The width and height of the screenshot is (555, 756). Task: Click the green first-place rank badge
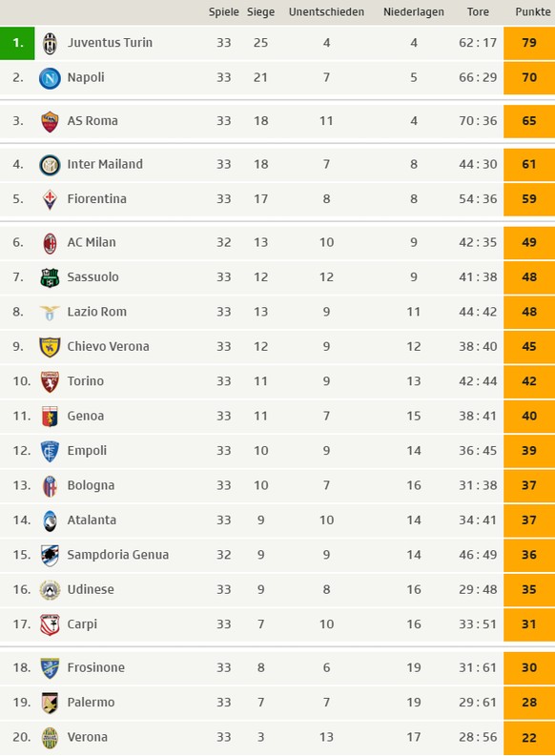tap(17, 43)
